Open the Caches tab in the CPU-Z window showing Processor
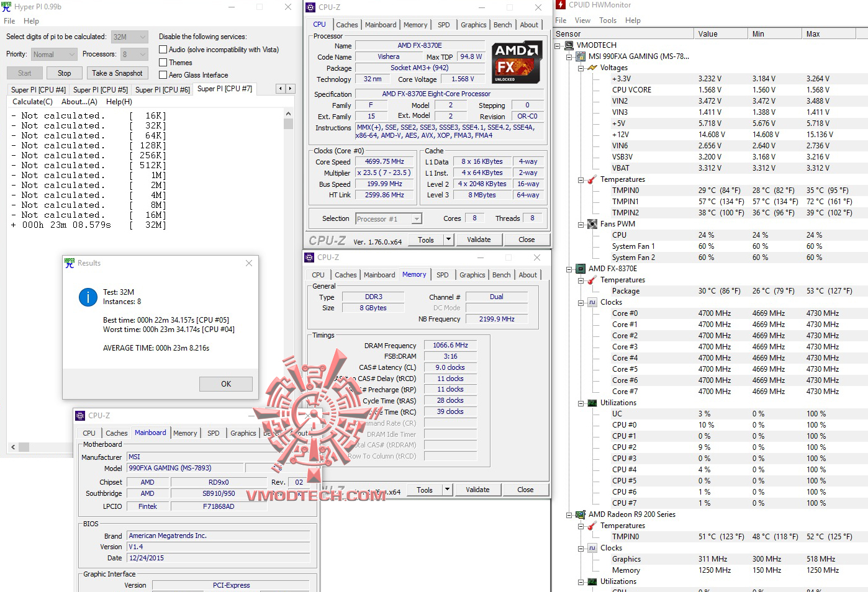The width and height of the screenshot is (868, 592). pyautogui.click(x=347, y=25)
